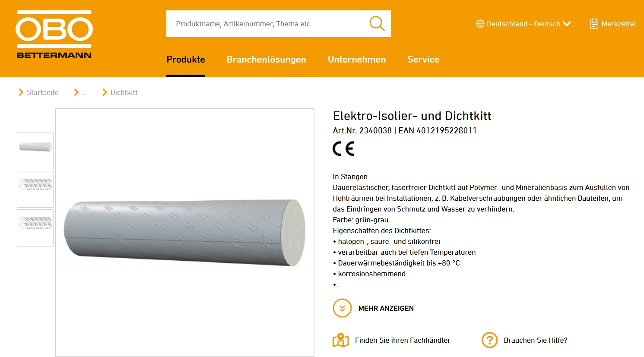The image size is (644, 357).
Task: Click the round double-chevron Mehr Anzeigen icon
Action: point(342,308)
